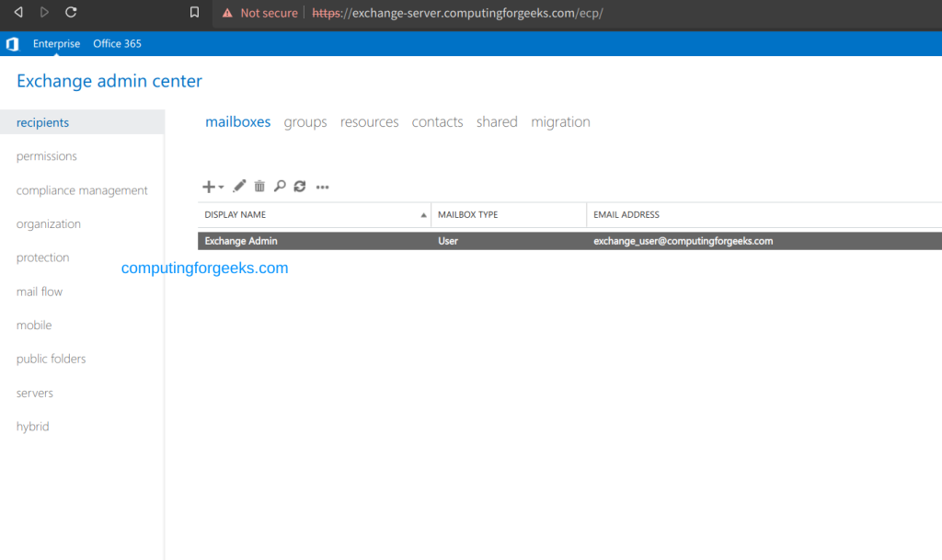Switch to the groups tab
Screen dimensions: 942x560
coord(304,121)
